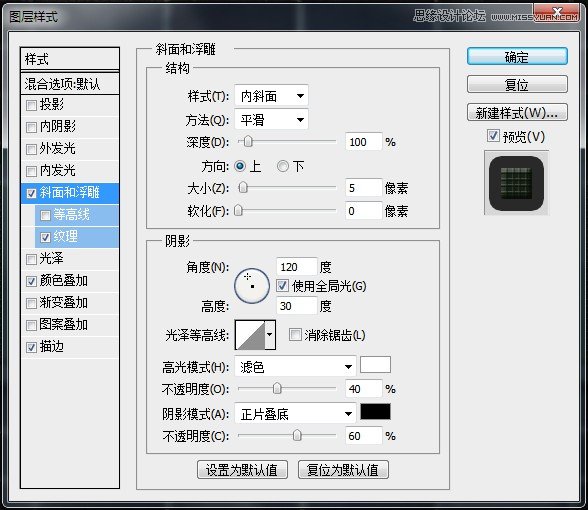Image resolution: width=588 pixels, height=510 pixels.
Task: Uncheck the 颜色叠加 color overlay checkbox
Action: [32, 281]
